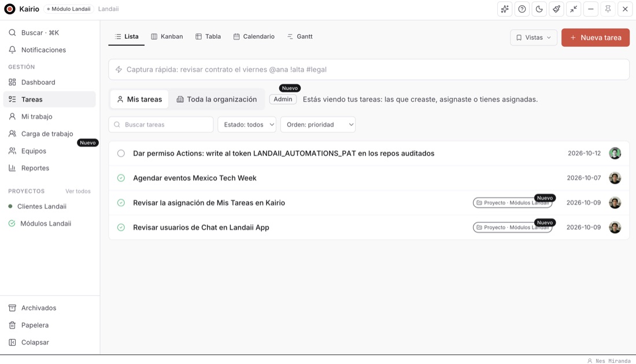636x364 pixels.
Task: Open Archivados in sidebar
Action: pos(50,308)
